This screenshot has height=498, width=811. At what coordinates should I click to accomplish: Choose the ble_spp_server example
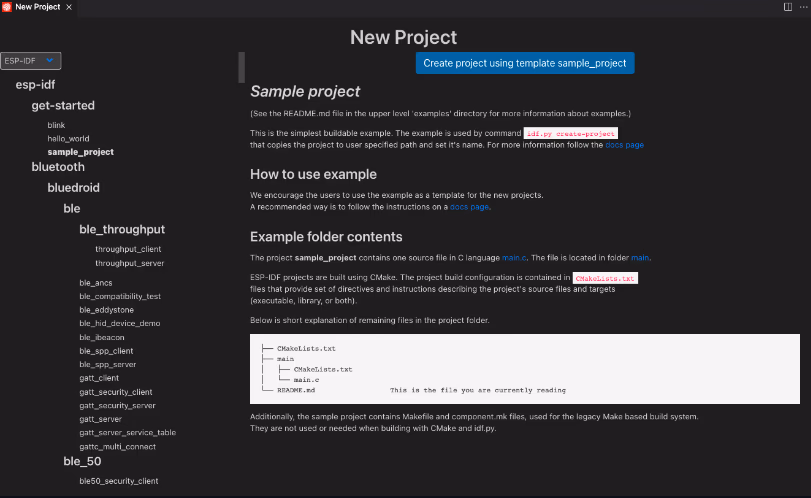click(108, 365)
